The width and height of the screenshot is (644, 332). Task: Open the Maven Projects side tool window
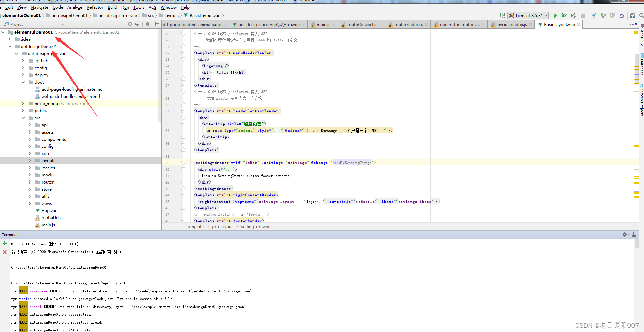[x=642, y=100]
